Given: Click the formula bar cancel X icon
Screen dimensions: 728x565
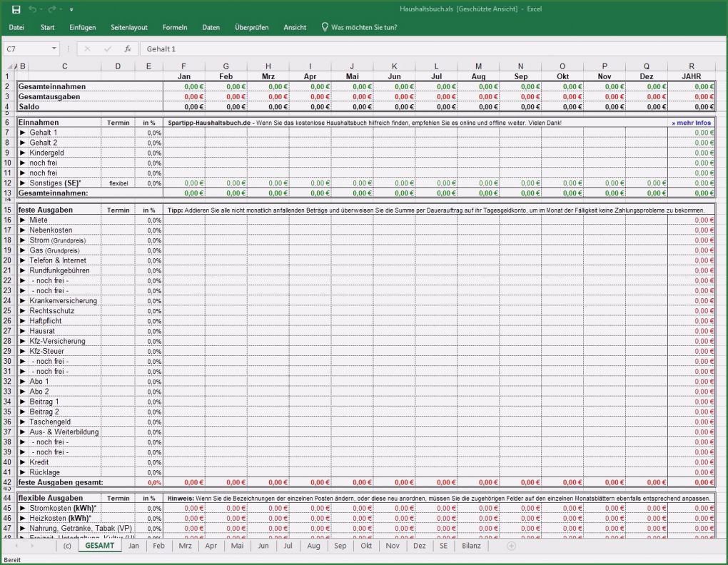Looking at the screenshot, I should coord(87,49).
